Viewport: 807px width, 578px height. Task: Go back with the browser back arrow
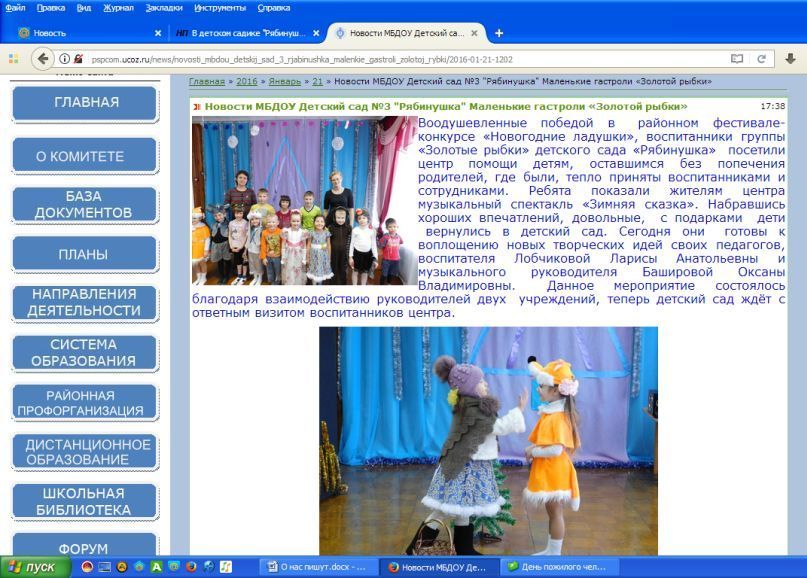pos(43,59)
